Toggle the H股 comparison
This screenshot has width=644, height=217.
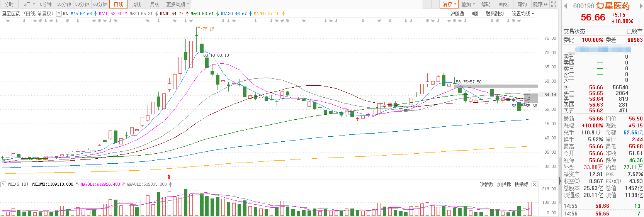475,14
